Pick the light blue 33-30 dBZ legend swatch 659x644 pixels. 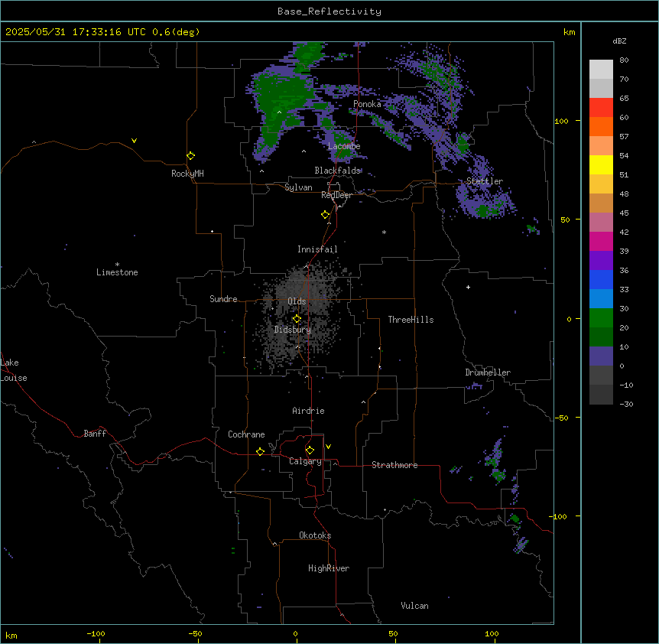tap(601, 299)
